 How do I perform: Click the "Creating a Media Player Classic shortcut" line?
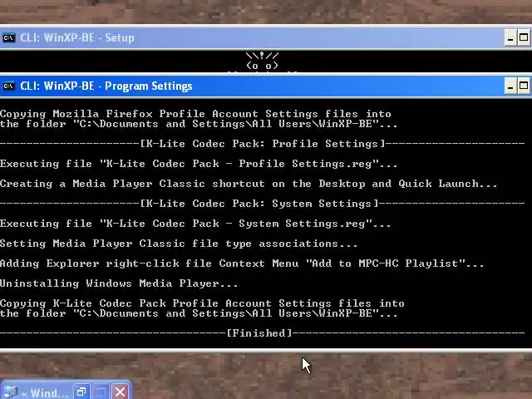(249, 184)
